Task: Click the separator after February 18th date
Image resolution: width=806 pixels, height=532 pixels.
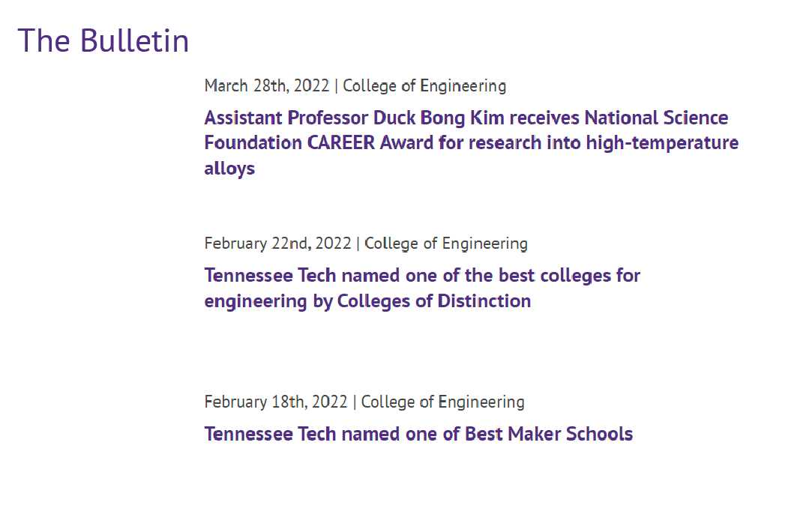Action: tap(355, 402)
